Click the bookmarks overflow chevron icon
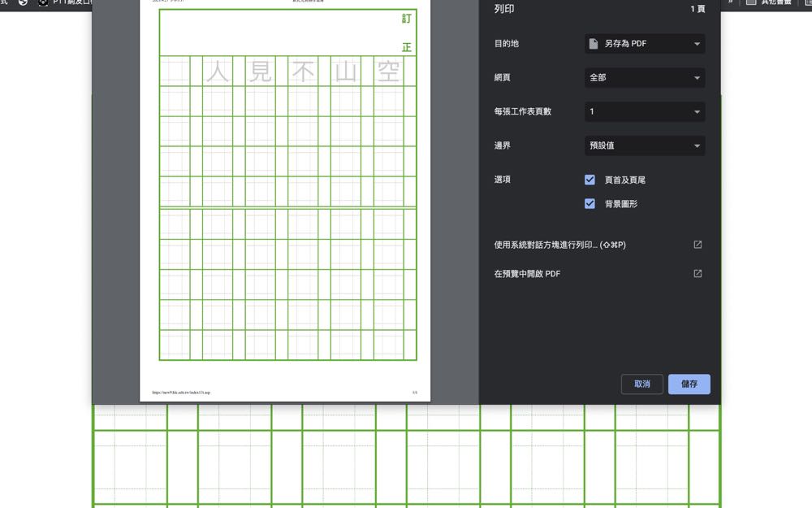Viewport: 812px width, 508px height. click(x=730, y=2)
